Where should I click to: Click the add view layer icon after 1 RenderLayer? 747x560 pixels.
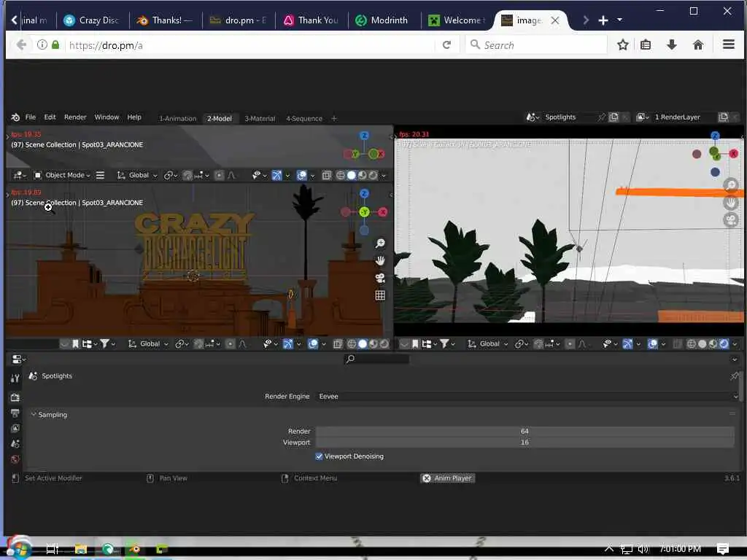(723, 117)
